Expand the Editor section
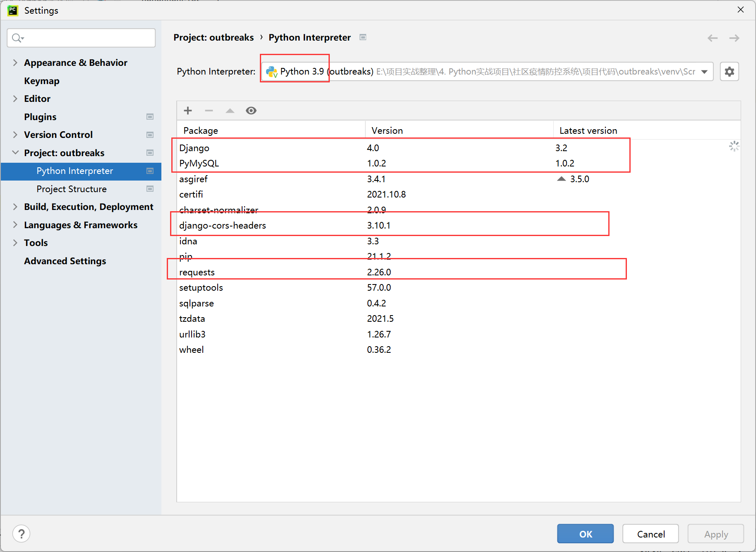 pos(15,99)
